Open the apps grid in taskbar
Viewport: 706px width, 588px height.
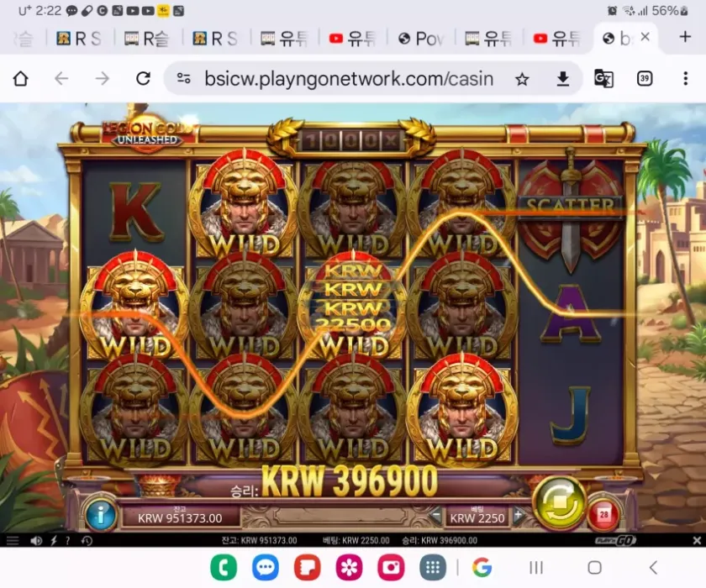point(431,568)
